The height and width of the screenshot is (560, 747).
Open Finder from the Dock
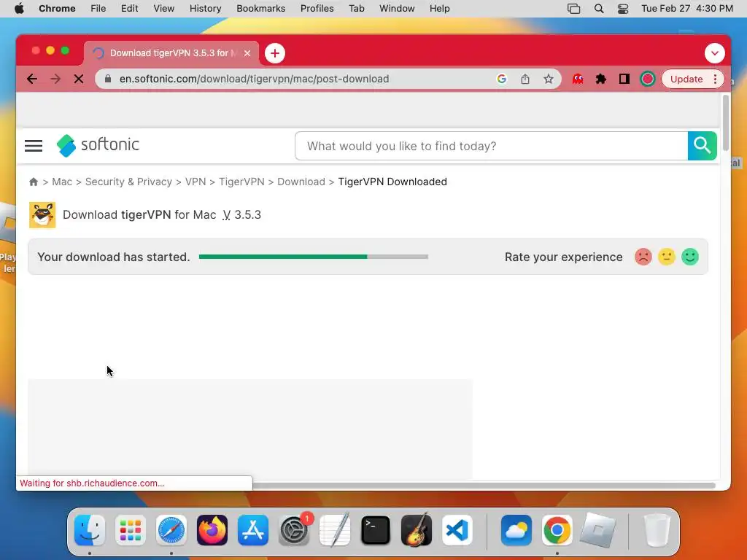[90, 530]
